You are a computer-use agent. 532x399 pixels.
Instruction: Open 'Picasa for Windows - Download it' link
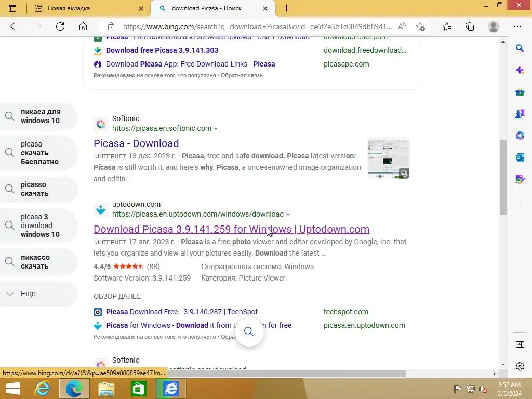[198, 325]
